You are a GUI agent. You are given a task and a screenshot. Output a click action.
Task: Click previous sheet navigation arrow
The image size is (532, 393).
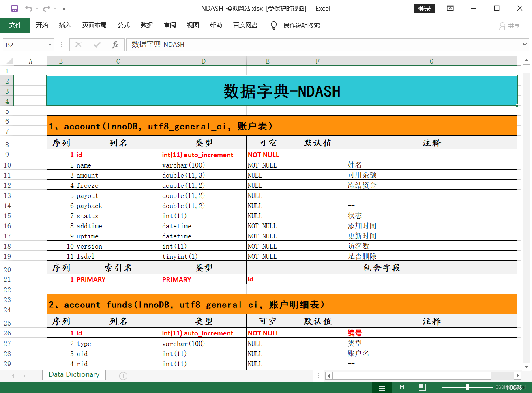point(13,376)
